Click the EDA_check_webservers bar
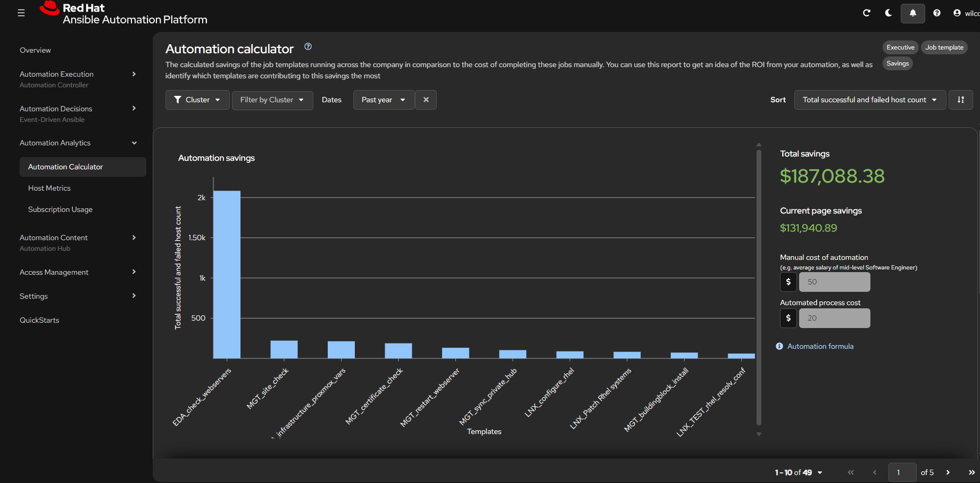980x483 pixels. click(227, 275)
